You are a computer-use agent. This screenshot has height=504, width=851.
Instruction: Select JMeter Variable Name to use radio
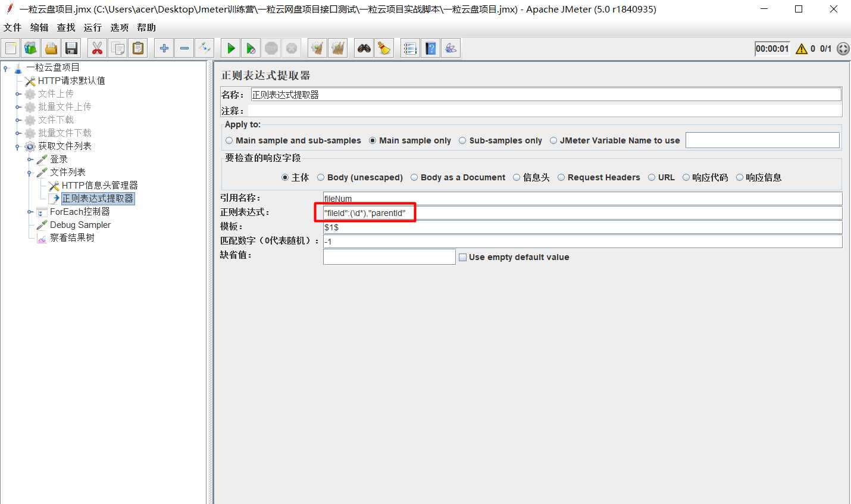tap(553, 141)
